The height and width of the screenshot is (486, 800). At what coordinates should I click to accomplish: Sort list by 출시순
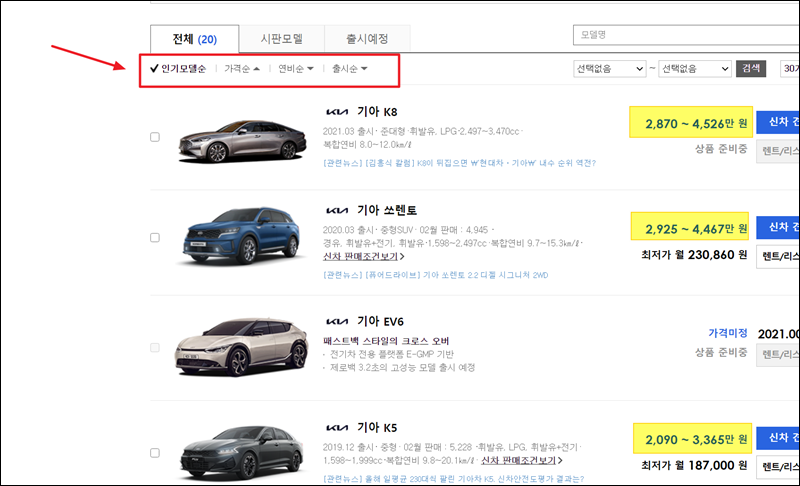pos(349,69)
